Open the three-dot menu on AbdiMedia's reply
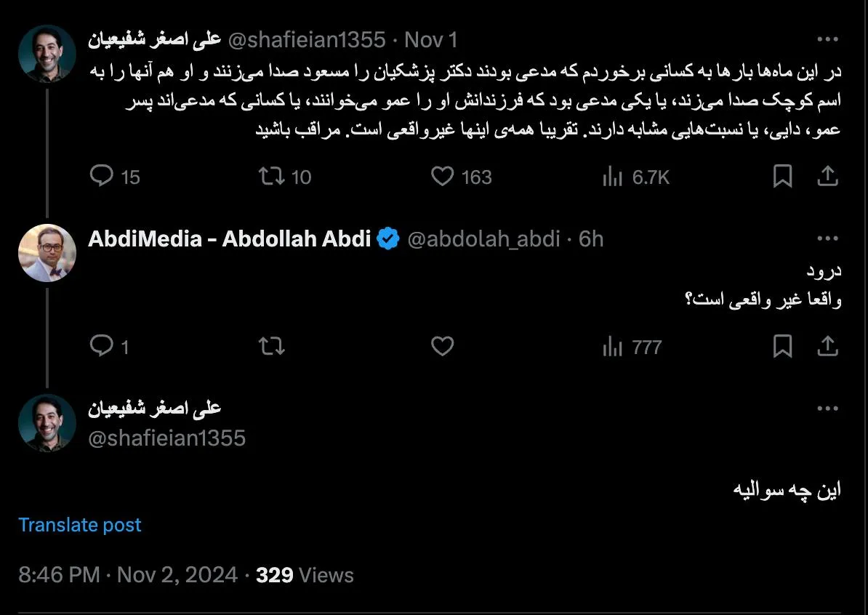868x615 pixels. point(827,237)
